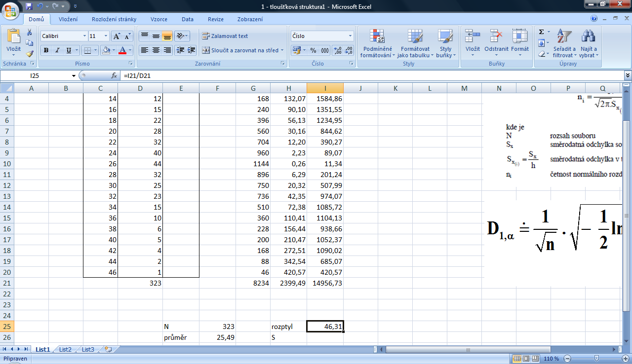Open Podmíněné formátování menu

(x=378, y=43)
